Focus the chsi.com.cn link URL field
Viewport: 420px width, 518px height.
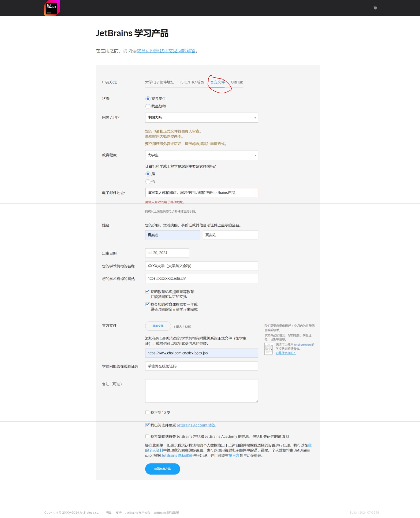point(202,353)
